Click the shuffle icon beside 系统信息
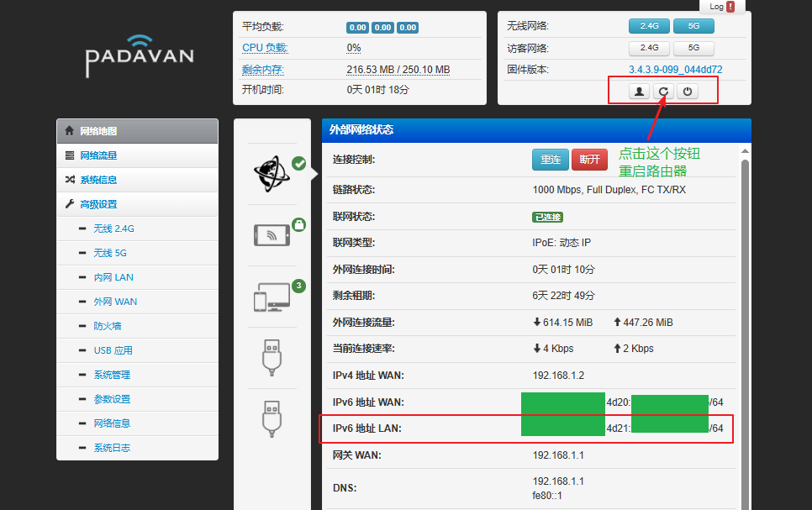Image resolution: width=812 pixels, height=510 pixels. [x=70, y=180]
